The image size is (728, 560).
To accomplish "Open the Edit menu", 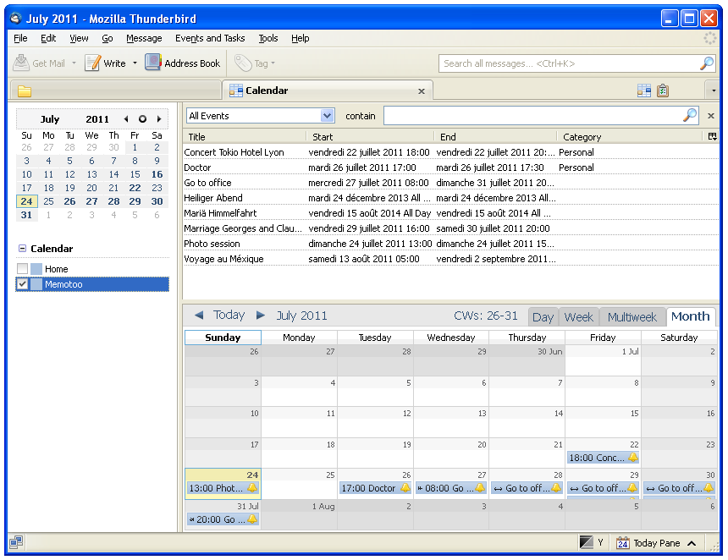I will point(48,39).
